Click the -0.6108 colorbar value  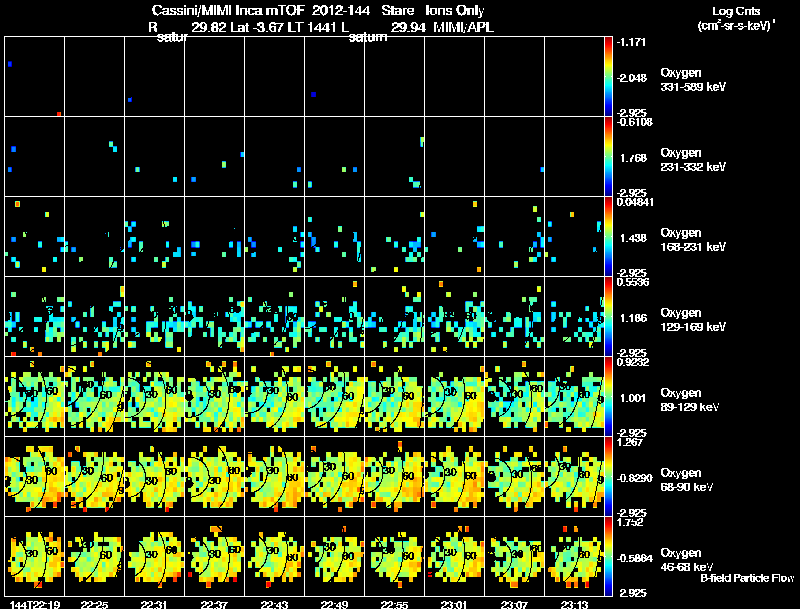(634, 122)
